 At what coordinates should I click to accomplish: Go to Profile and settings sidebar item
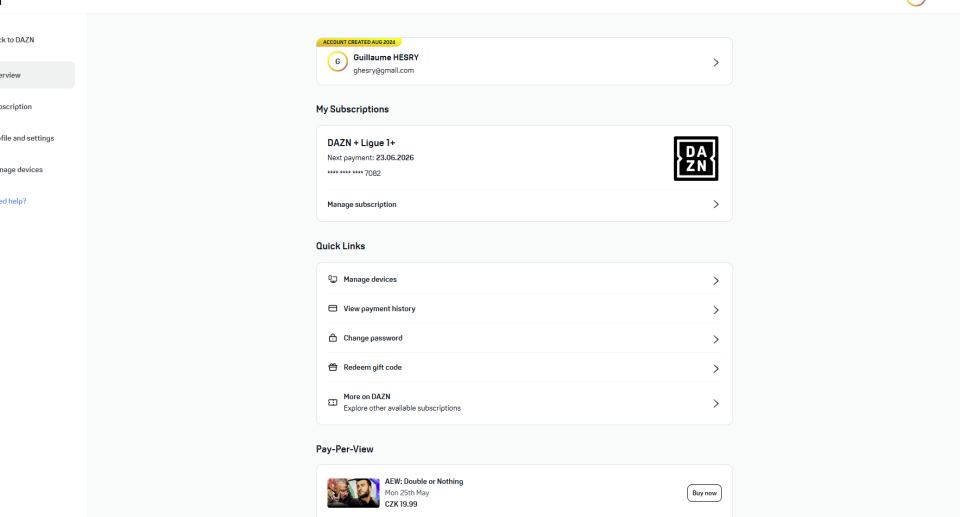[27, 138]
